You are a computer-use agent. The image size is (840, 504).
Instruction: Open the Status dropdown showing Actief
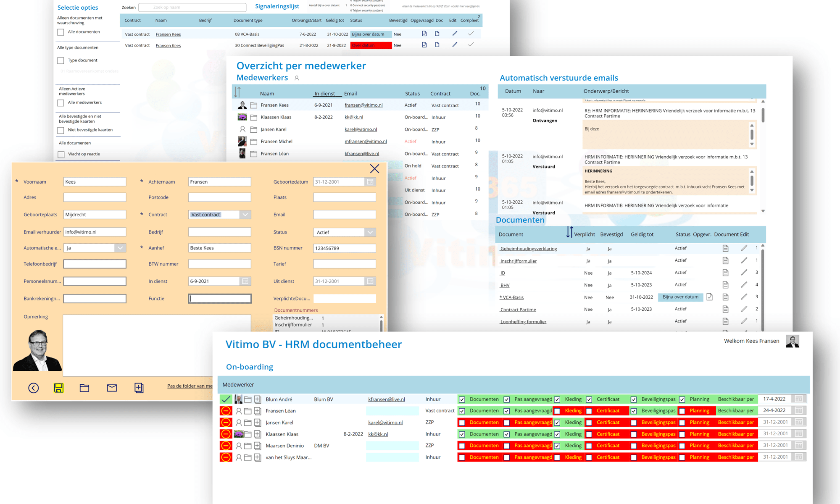(370, 232)
